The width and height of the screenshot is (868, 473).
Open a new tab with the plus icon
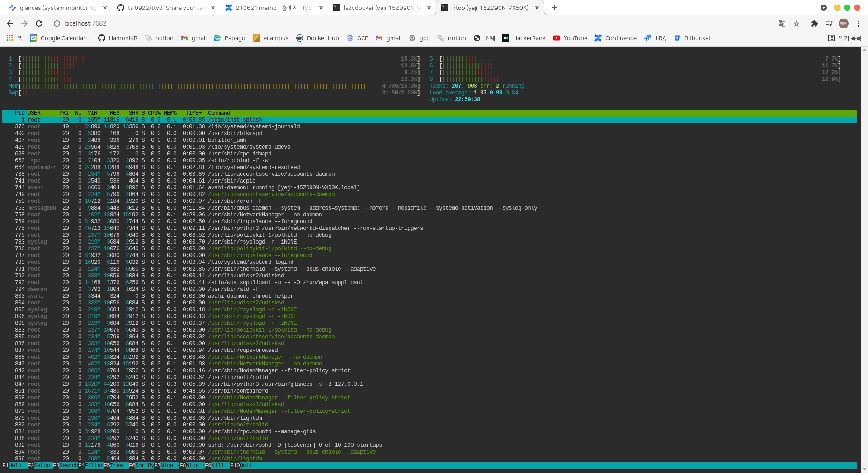[x=554, y=8]
